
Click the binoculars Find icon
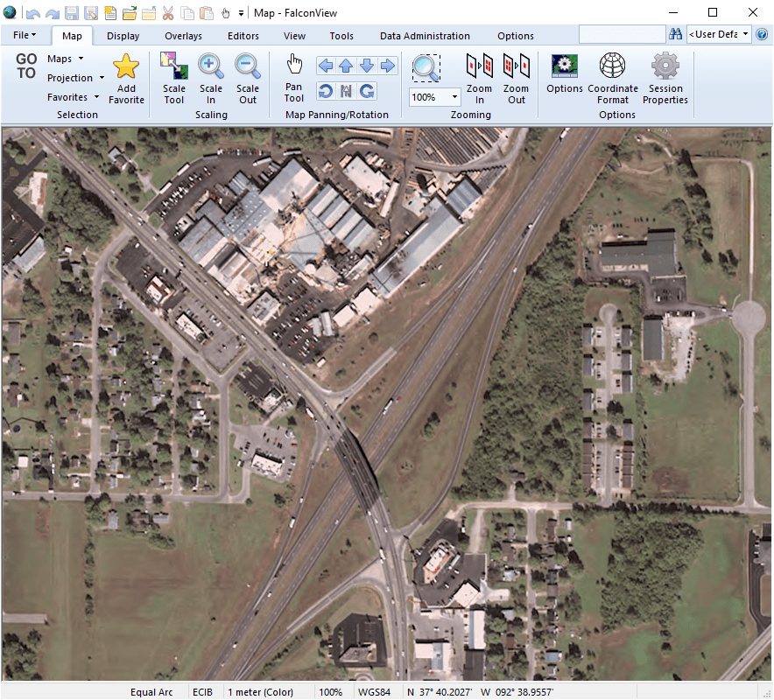point(675,34)
